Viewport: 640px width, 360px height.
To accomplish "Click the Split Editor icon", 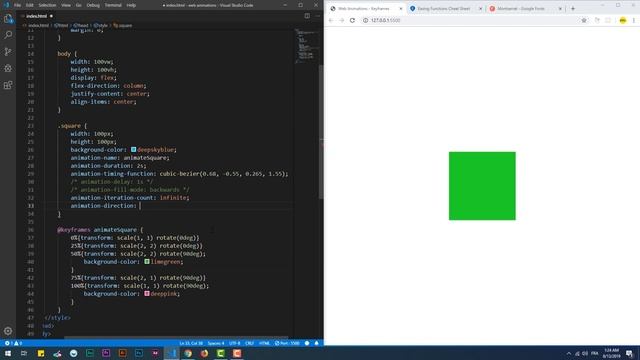I will click(307, 16).
